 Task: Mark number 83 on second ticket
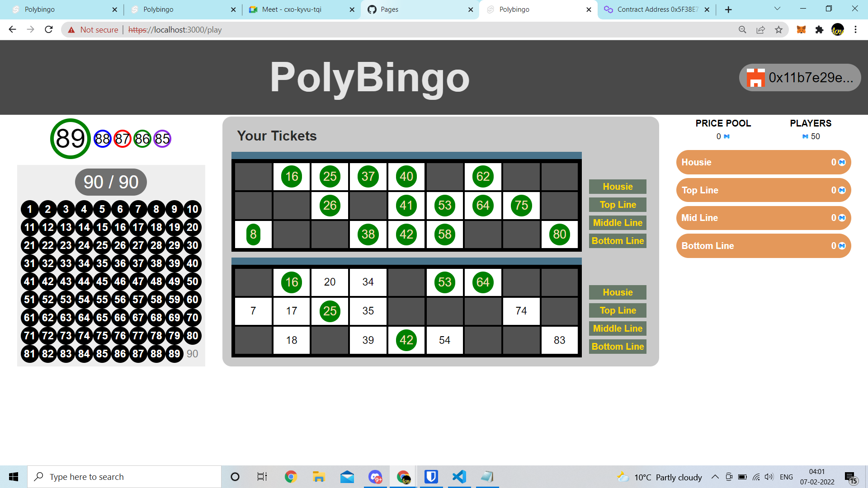(560, 340)
